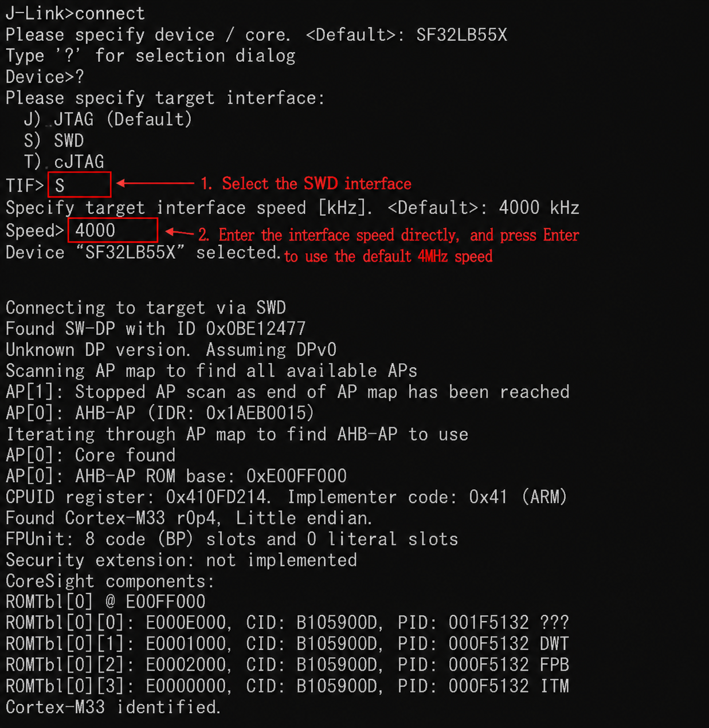This screenshot has height=728, width=709.
Task: Click the Speed input showing 4000
Action: point(112,230)
